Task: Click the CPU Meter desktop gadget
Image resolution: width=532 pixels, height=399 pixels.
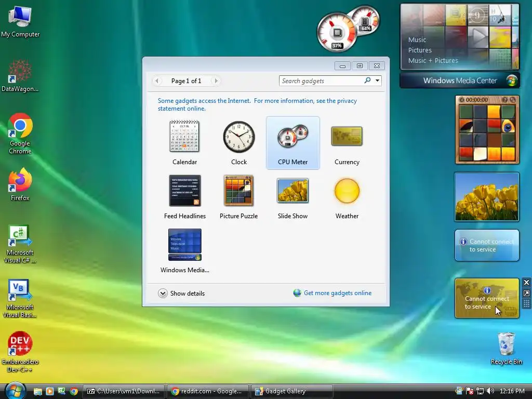Action: [347, 29]
